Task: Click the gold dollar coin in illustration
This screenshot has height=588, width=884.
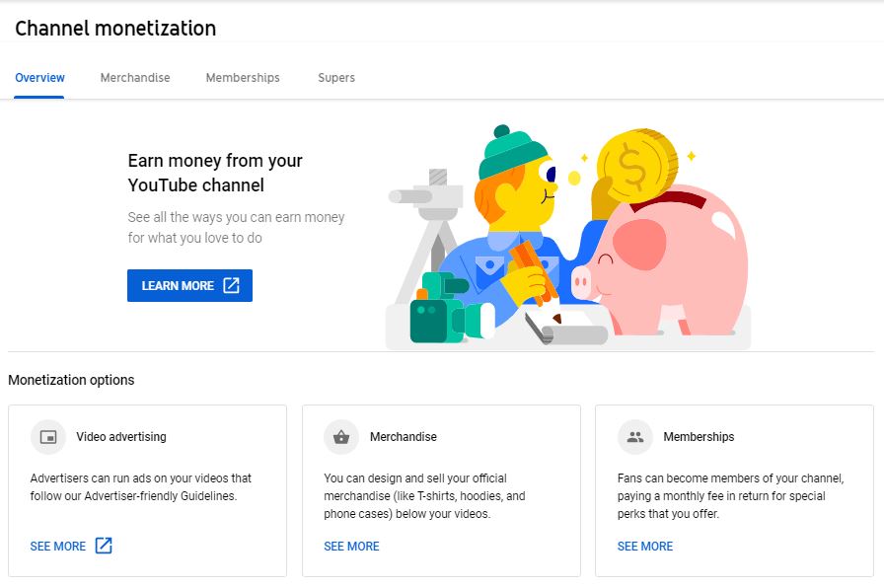Action: (x=637, y=165)
